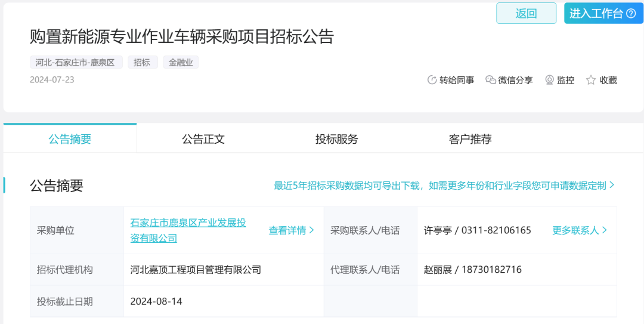This screenshot has width=644, height=324.
Task: Click the help question-mark icon in 进入工作台
Action: coord(631,14)
